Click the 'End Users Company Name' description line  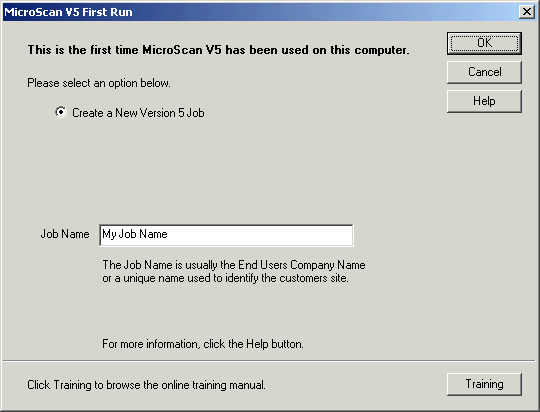point(234,265)
